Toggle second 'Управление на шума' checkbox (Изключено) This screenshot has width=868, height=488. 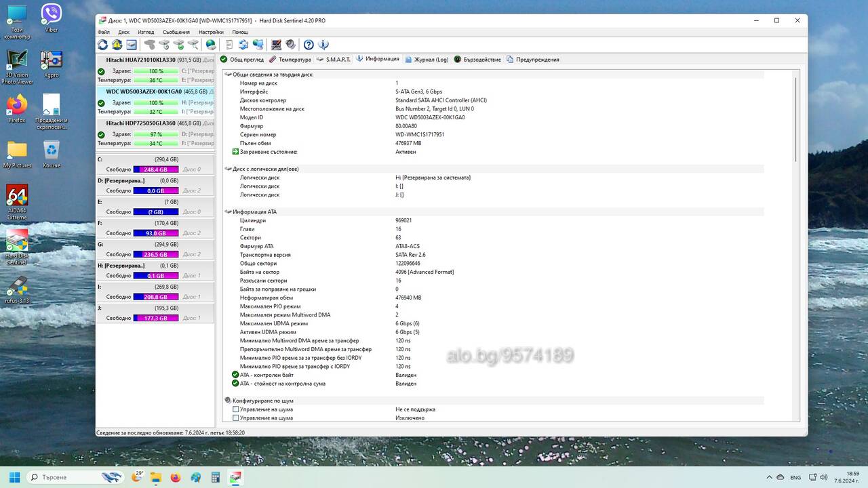coord(236,418)
